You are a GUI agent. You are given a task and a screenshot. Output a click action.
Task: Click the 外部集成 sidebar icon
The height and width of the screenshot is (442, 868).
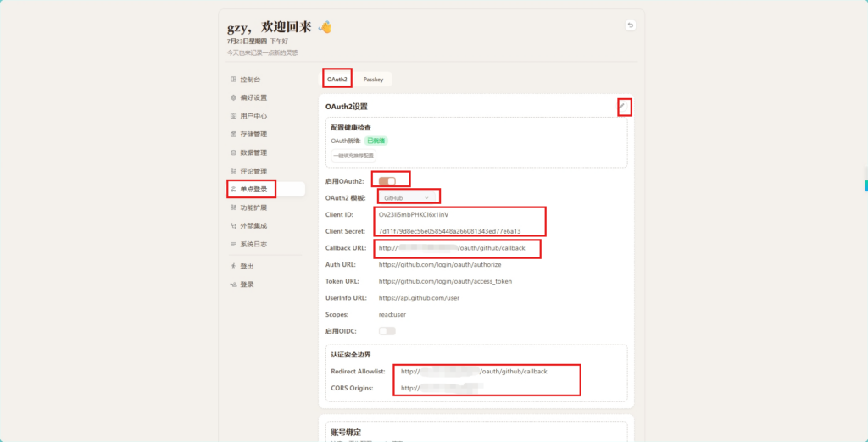(233, 226)
